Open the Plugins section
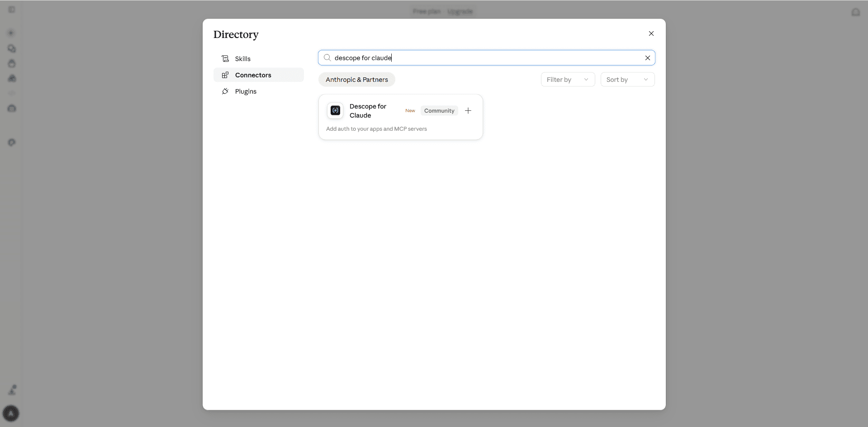The width and height of the screenshot is (868, 427). (x=259, y=91)
